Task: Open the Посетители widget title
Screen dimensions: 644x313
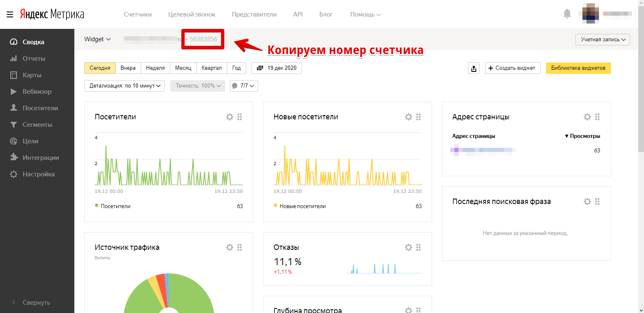Action: pyautogui.click(x=115, y=117)
